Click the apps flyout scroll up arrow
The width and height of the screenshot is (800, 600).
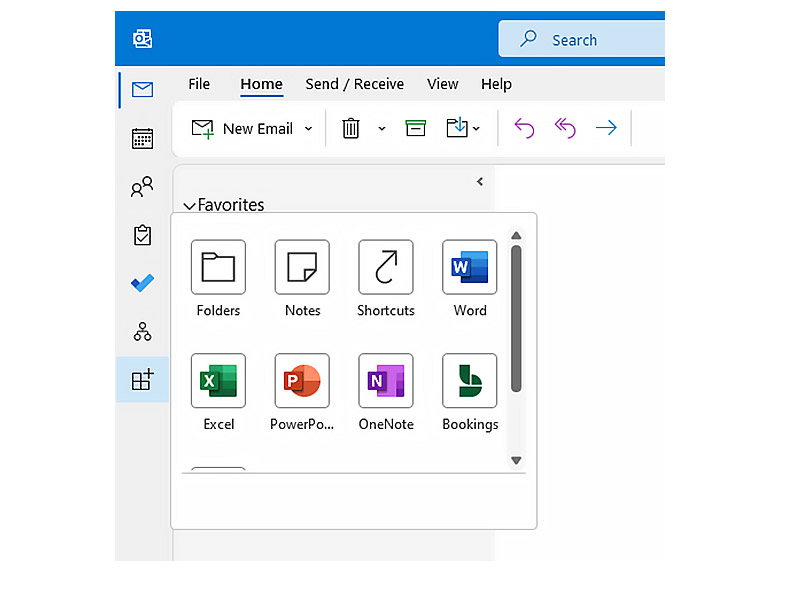tap(516, 235)
